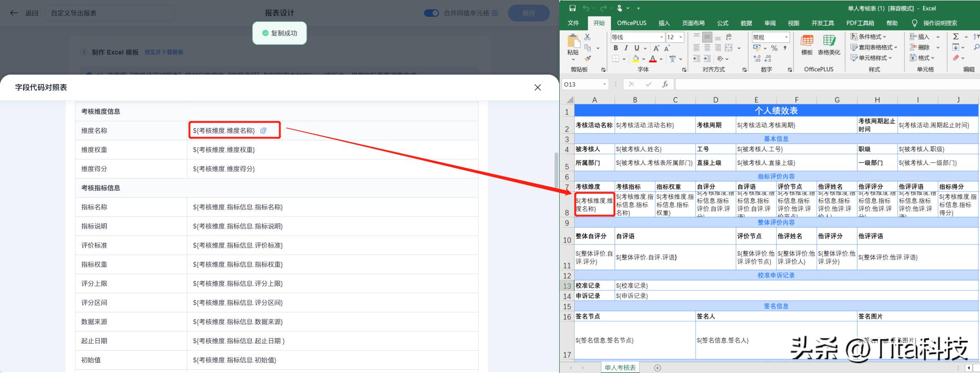Toggle the 合并同值单元格 switch
The image size is (980, 373).
pos(431,13)
